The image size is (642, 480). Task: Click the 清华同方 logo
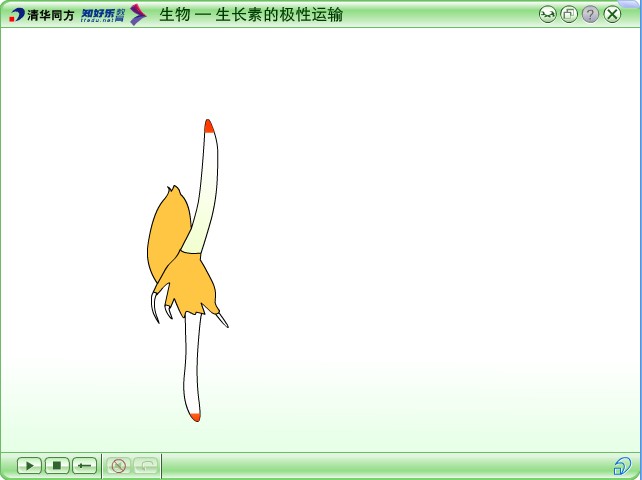41,15
